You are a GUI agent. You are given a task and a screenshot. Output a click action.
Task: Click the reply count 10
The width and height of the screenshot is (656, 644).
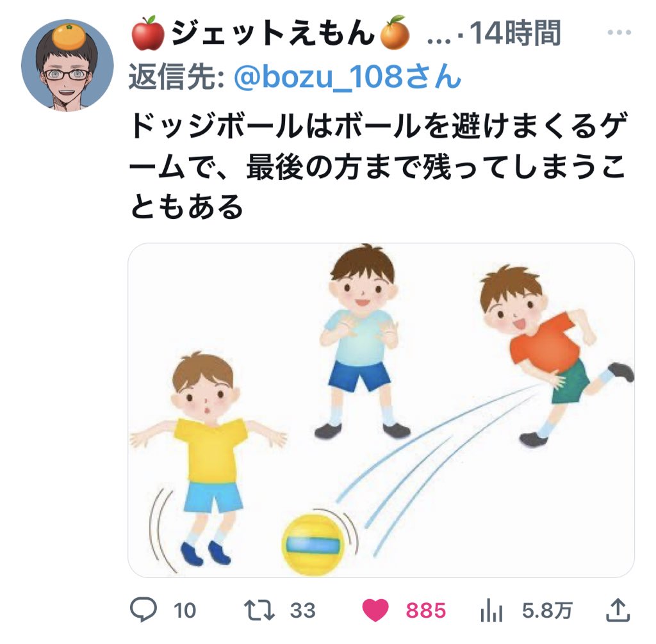coord(184,611)
